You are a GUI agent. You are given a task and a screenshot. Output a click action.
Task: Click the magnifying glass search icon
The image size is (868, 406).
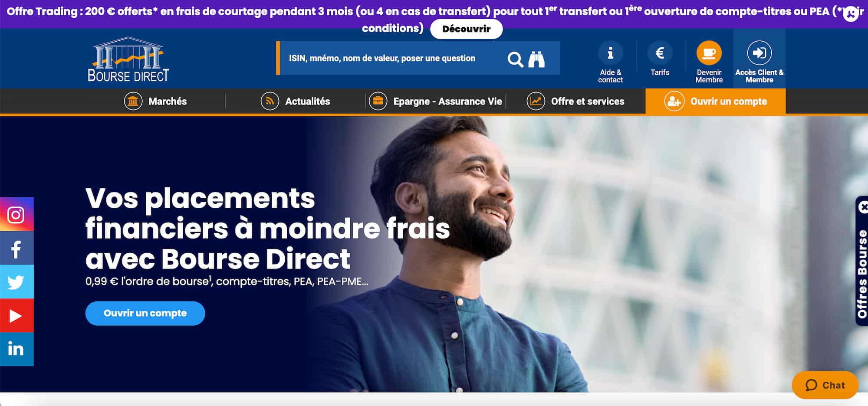click(x=515, y=59)
